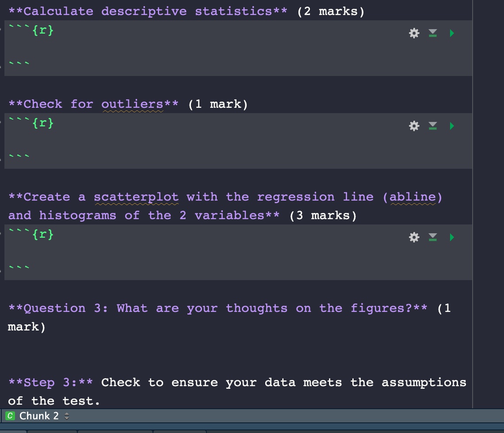Click the stepper arrows beside Chunk 2
This screenshot has height=433, width=504.
click(66, 416)
